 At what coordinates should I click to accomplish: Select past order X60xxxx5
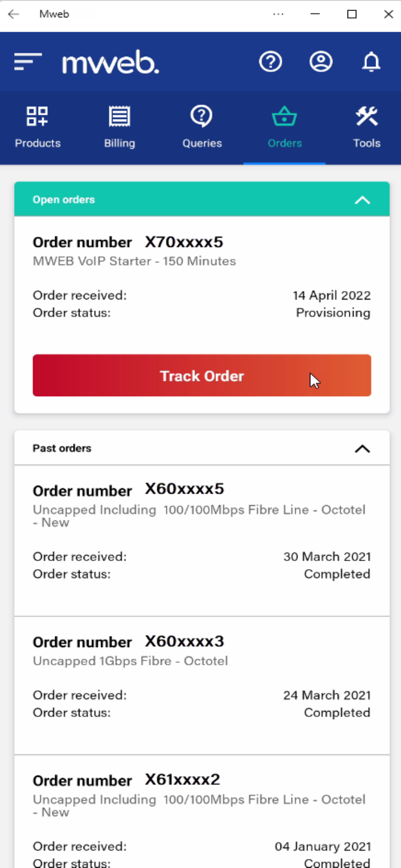coord(184,489)
